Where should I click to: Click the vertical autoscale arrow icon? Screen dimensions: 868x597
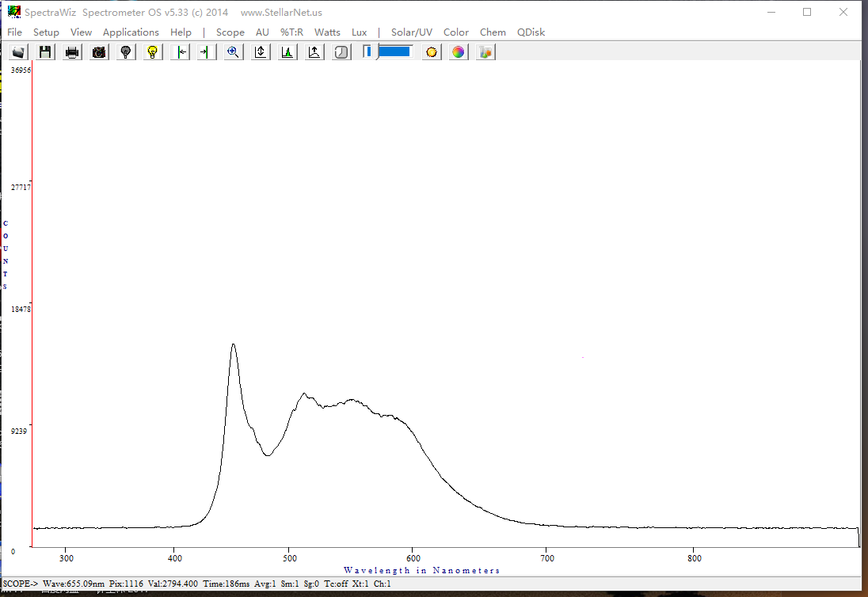261,52
